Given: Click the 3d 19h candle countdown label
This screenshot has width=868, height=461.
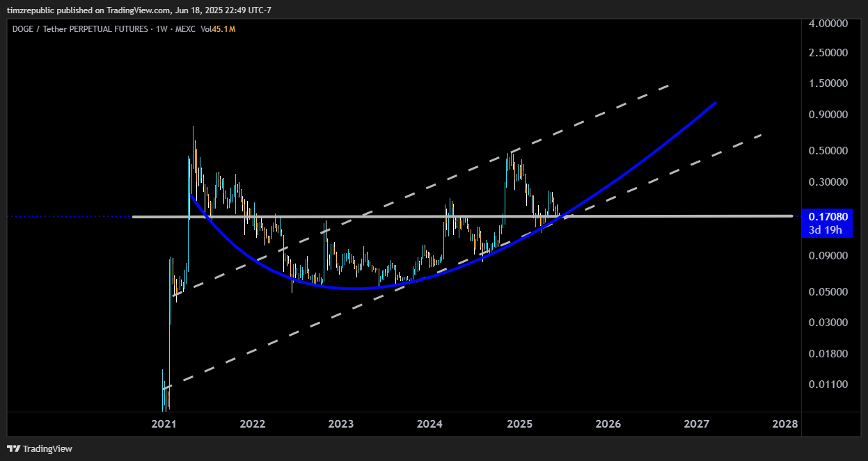Looking at the screenshot, I should pos(826,229).
